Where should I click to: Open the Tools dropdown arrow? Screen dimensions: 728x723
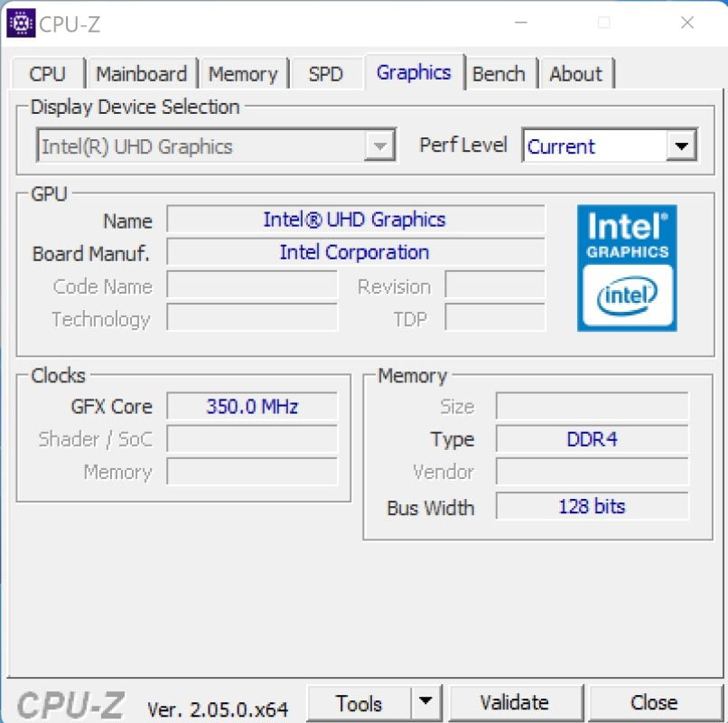tap(425, 701)
